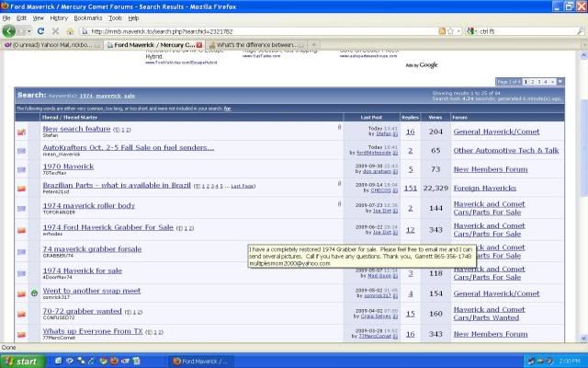Viewport: 588px width, 368px height.
Task: Open a new tab with the plus button
Action: 314,45
